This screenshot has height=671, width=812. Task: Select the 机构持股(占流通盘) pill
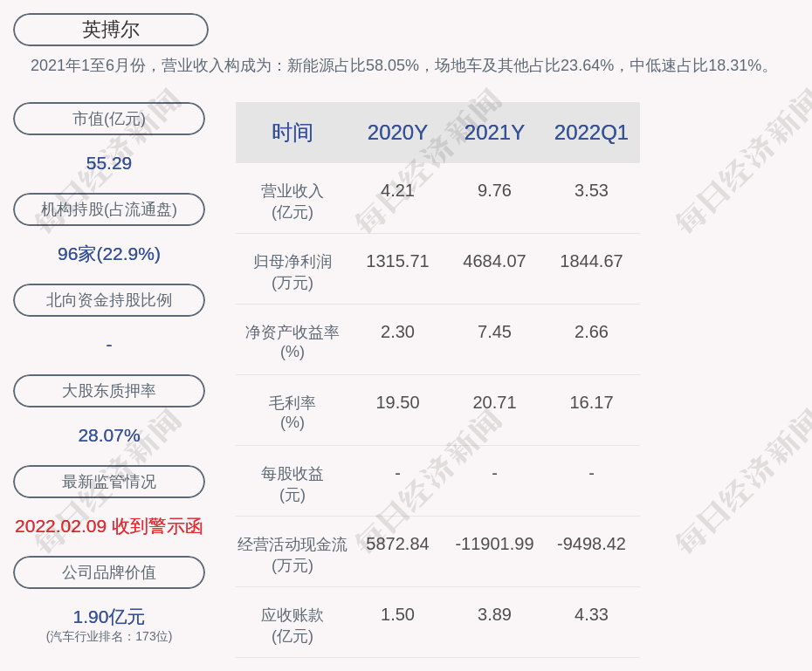click(x=109, y=209)
